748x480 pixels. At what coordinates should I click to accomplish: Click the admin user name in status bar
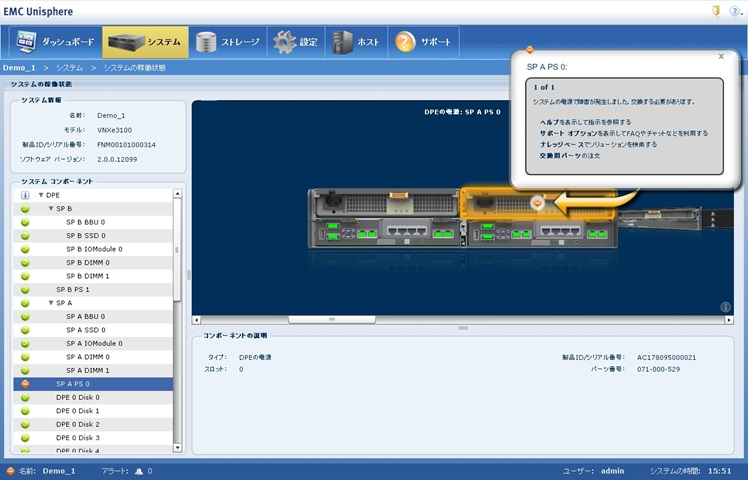click(613, 471)
